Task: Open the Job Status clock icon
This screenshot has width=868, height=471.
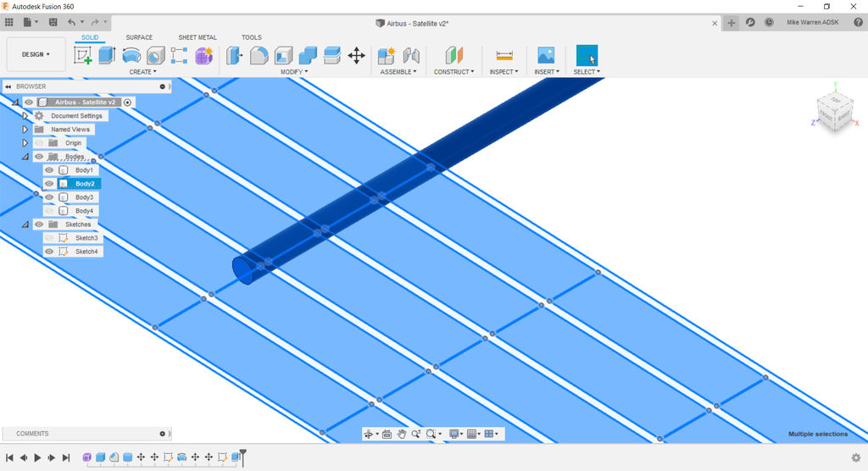Action: (769, 22)
